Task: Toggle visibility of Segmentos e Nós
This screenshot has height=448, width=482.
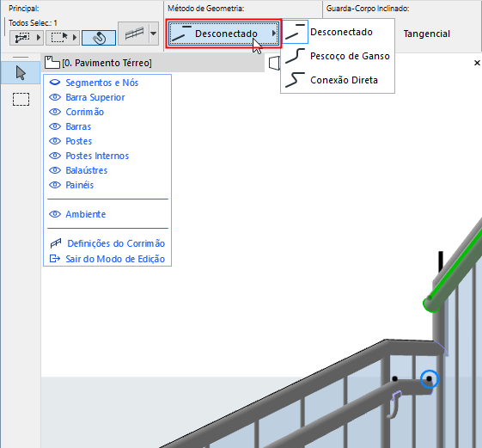Action: click(x=55, y=83)
